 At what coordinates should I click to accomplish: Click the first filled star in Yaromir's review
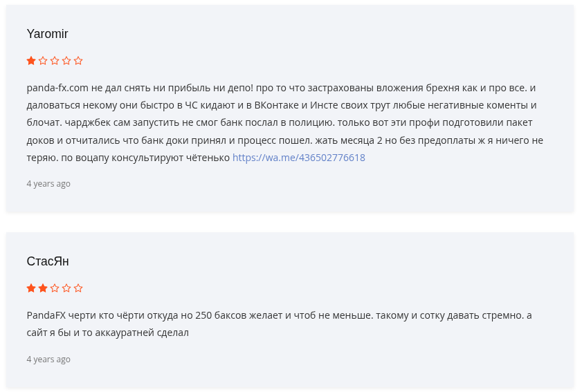pos(31,61)
